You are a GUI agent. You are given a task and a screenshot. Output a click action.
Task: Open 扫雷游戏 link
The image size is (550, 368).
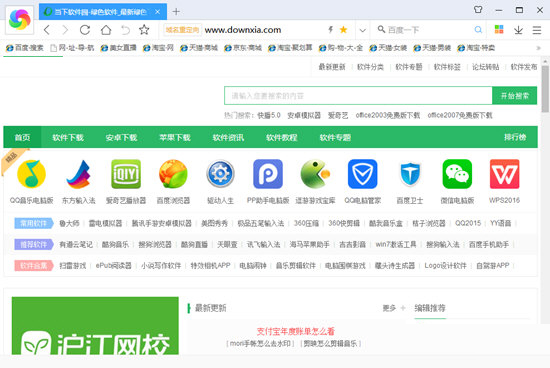click(73, 266)
